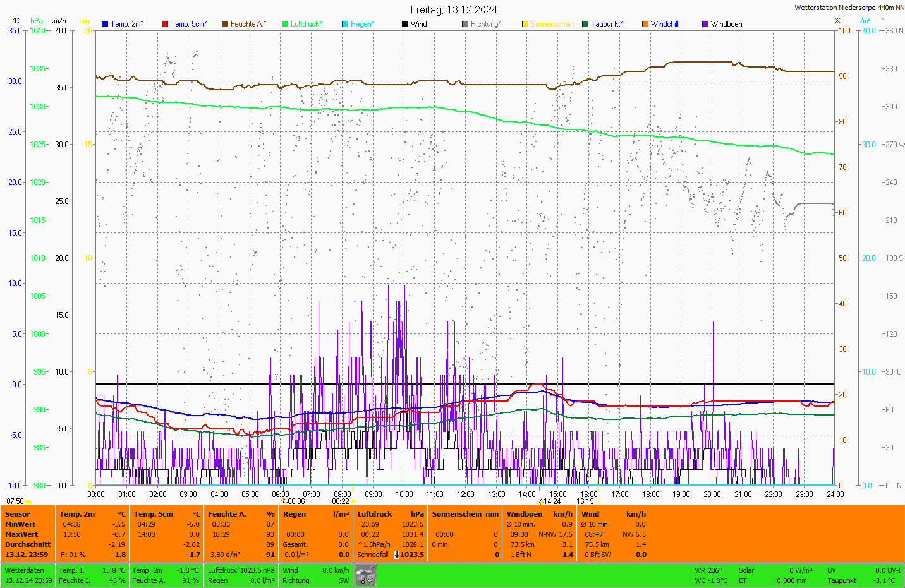Click the Luftdruck header in the stats table
This screenshot has height=588, width=905.
coord(375,514)
